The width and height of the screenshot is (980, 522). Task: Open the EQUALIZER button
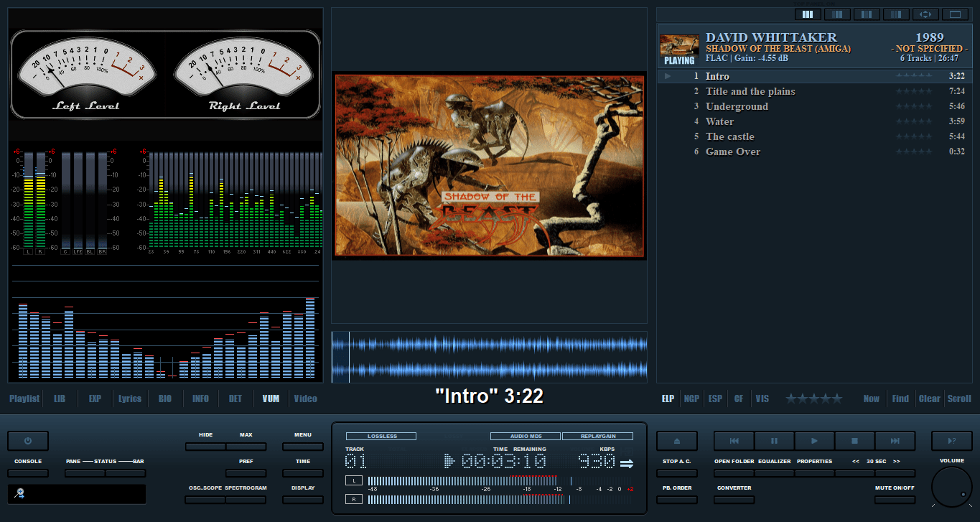pos(774,473)
